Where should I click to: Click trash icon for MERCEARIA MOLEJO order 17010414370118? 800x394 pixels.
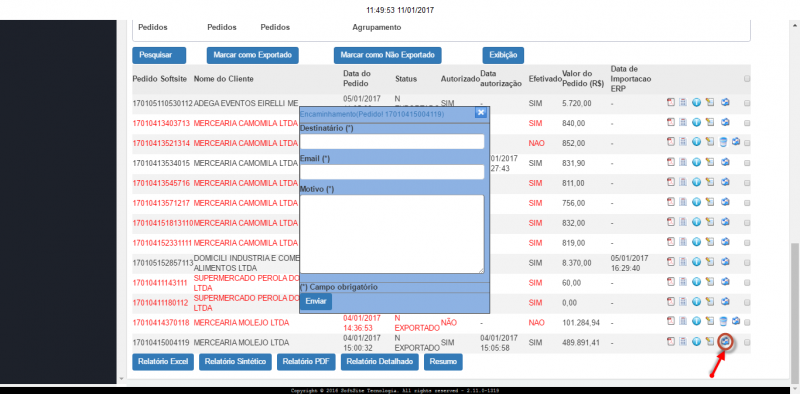click(722, 321)
